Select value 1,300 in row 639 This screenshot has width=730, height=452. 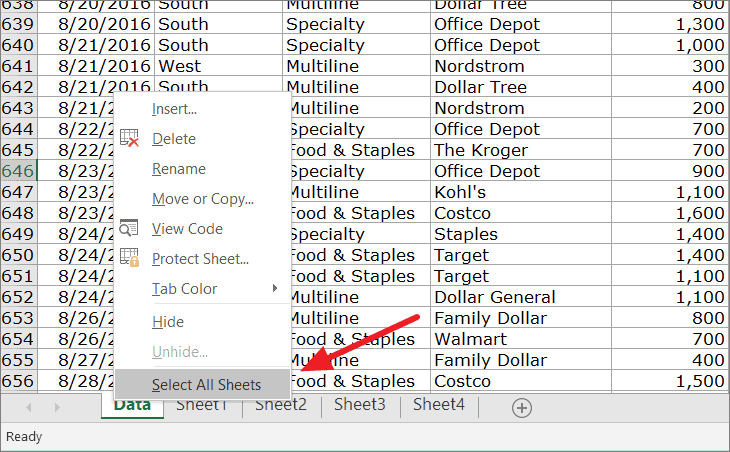670,24
